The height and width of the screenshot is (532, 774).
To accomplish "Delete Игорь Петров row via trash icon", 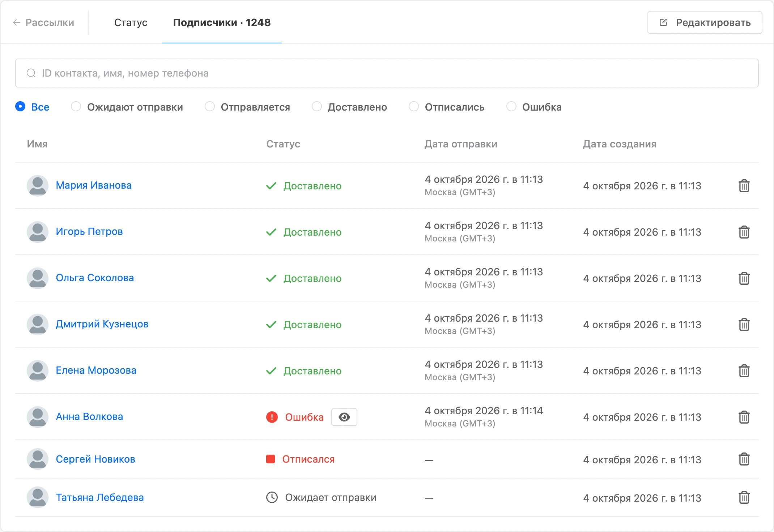I will pos(744,232).
